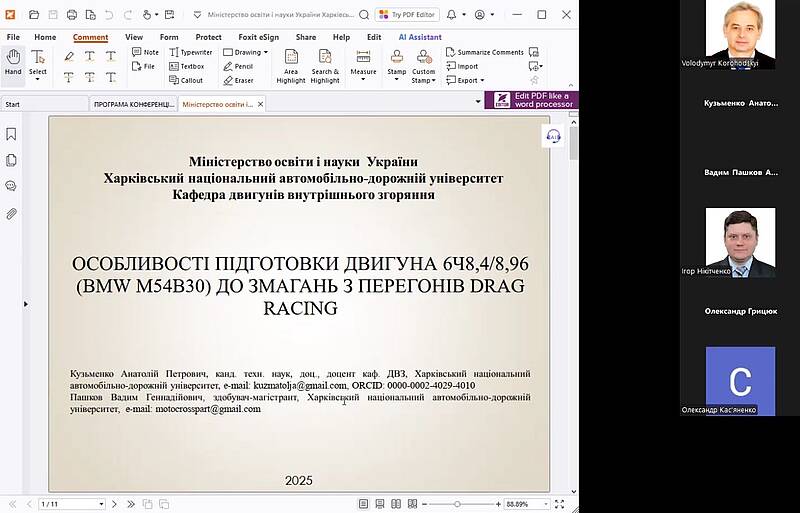This screenshot has width=800, height=513.
Task: Expand the Drawing dropdown
Action: pyautogui.click(x=246, y=52)
